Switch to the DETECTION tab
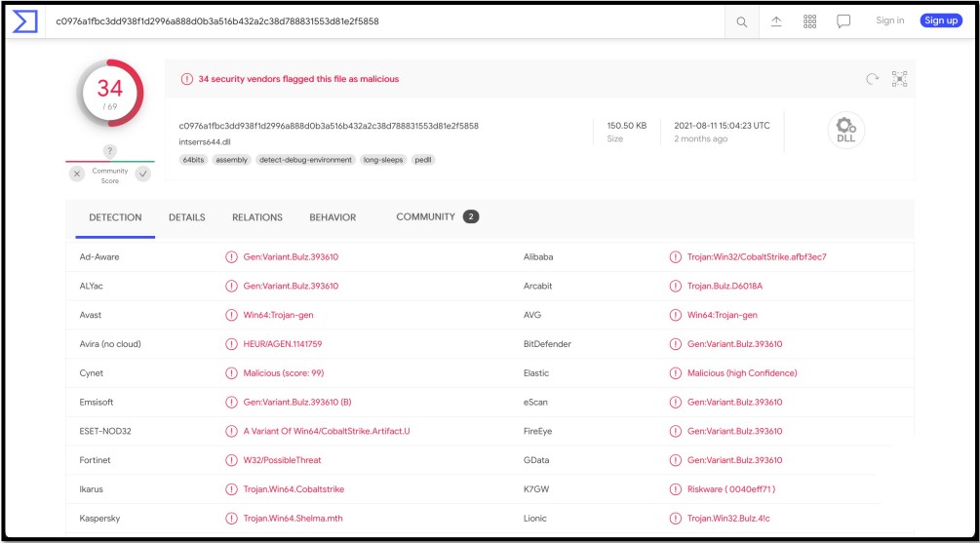980x543 pixels. (x=115, y=217)
